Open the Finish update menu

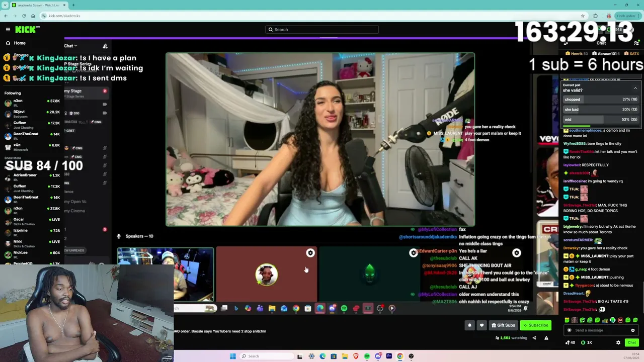[x=628, y=16]
